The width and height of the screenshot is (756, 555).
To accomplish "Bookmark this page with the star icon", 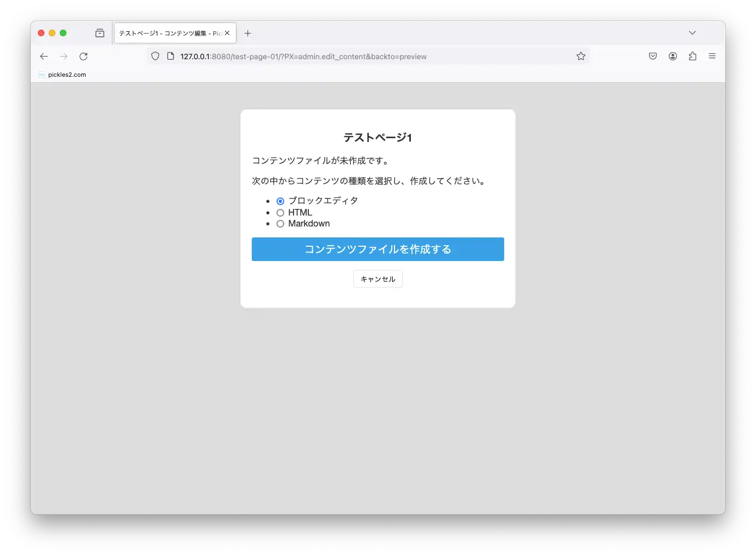I will pyautogui.click(x=581, y=56).
